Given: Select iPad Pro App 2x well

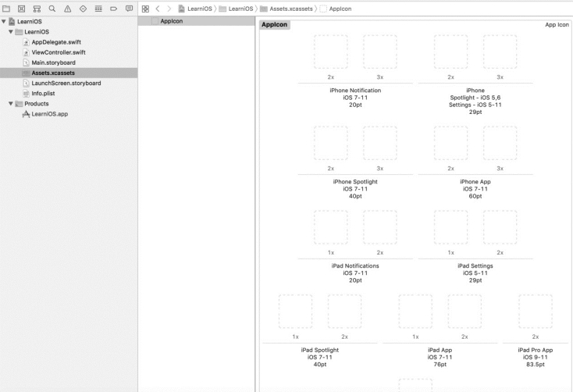Looking at the screenshot, I should pyautogui.click(x=536, y=312).
